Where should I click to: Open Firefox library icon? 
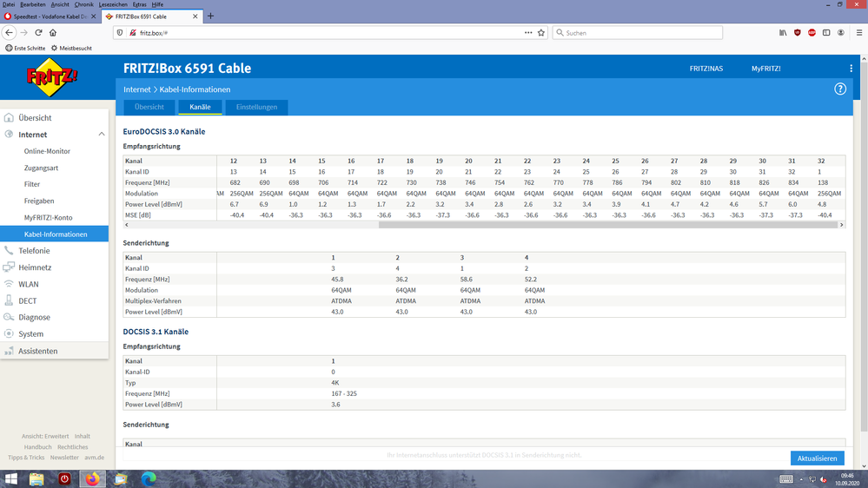783,33
